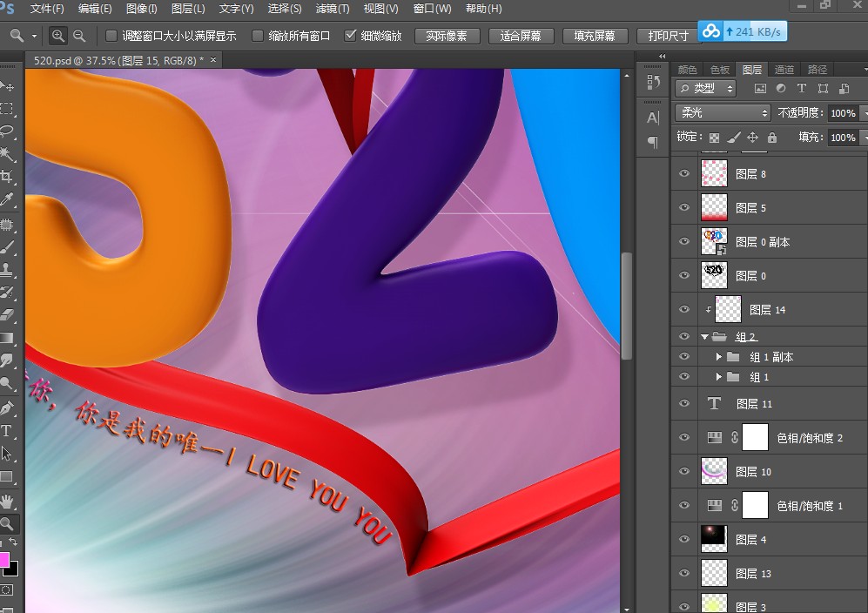Open the pink foreground color swatch
The height and width of the screenshot is (613, 868).
click(3, 560)
